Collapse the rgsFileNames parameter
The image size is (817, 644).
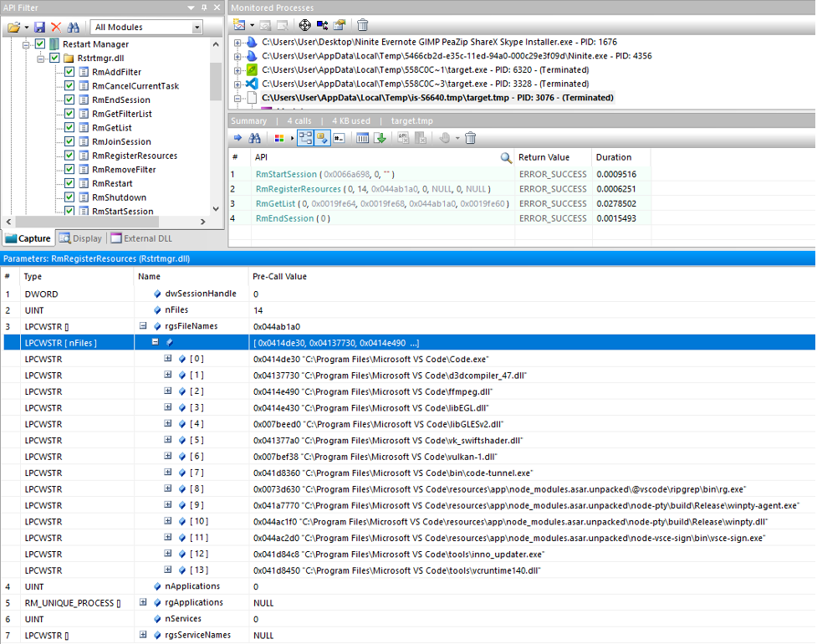(143, 325)
